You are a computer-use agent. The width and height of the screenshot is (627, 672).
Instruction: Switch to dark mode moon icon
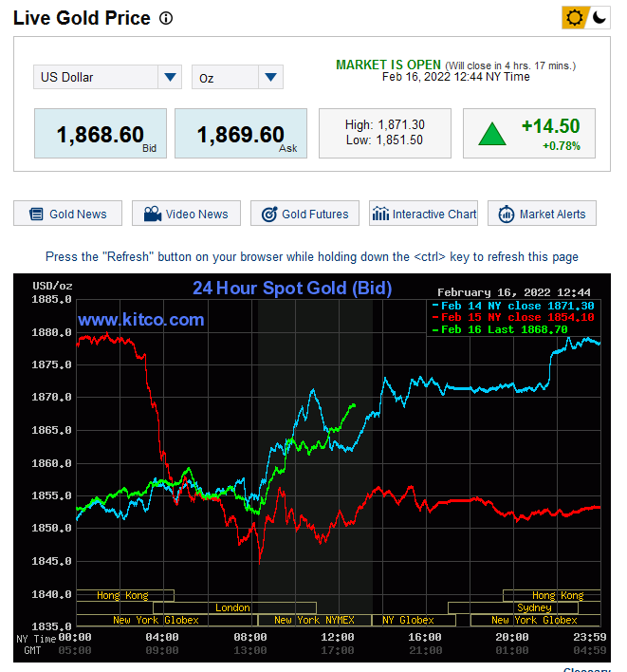599,18
